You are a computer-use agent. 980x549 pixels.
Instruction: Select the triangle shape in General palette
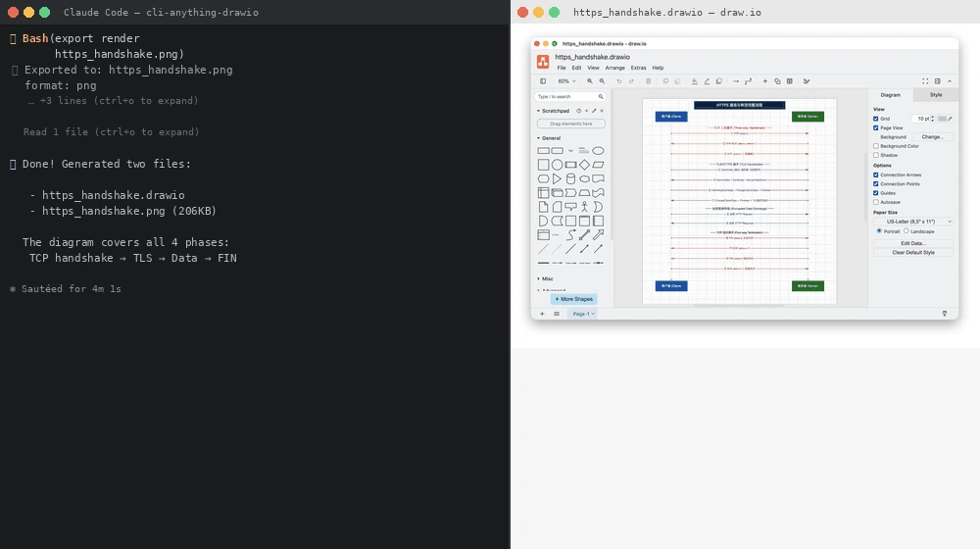(557, 178)
